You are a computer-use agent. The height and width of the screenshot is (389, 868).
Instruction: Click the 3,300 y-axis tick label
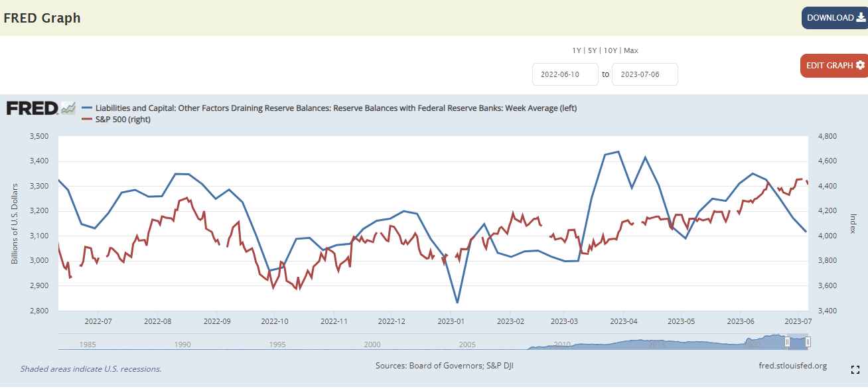click(x=40, y=186)
